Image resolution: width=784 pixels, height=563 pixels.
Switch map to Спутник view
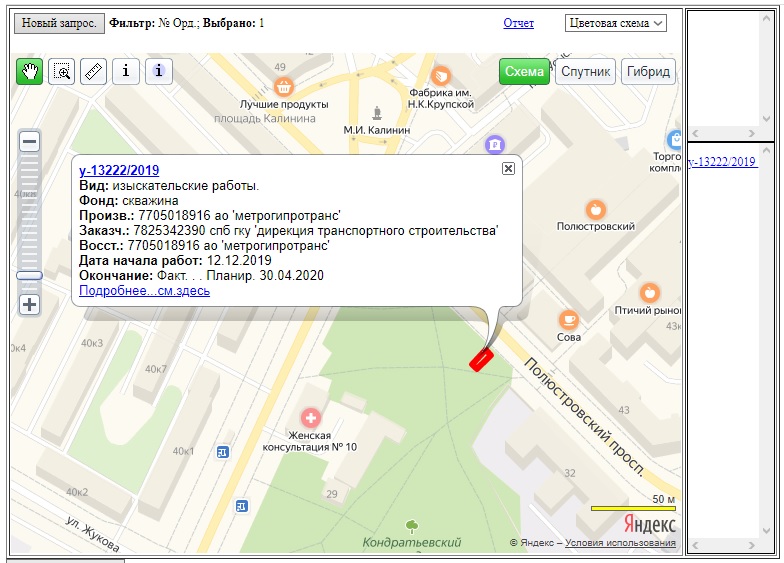[585, 72]
